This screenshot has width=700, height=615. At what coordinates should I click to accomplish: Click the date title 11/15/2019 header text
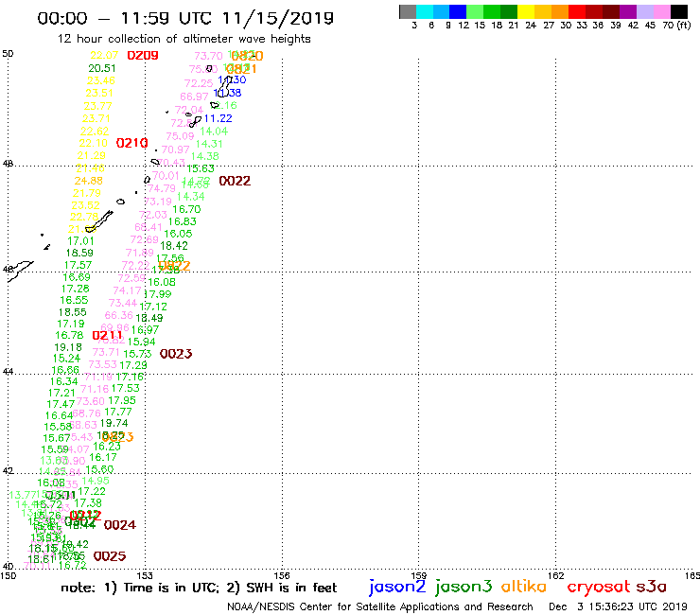[x=278, y=18]
